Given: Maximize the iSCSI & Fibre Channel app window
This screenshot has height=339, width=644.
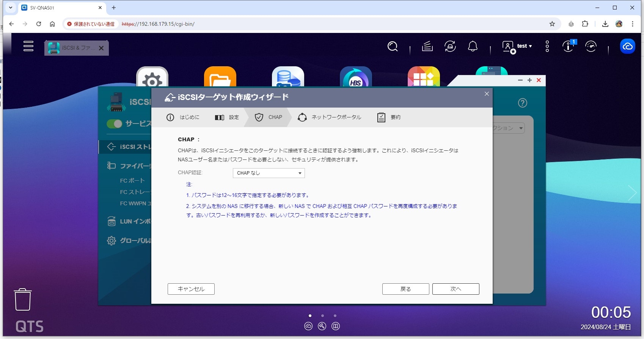Looking at the screenshot, I should coord(529,80).
